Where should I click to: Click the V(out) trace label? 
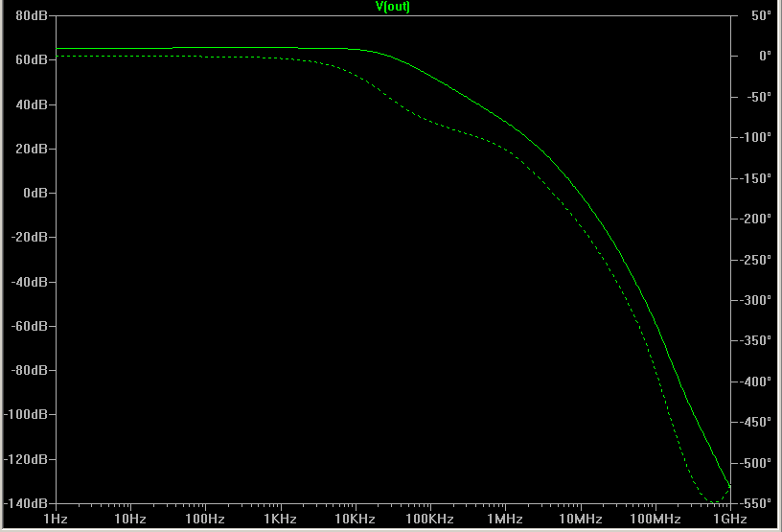pyautogui.click(x=393, y=7)
